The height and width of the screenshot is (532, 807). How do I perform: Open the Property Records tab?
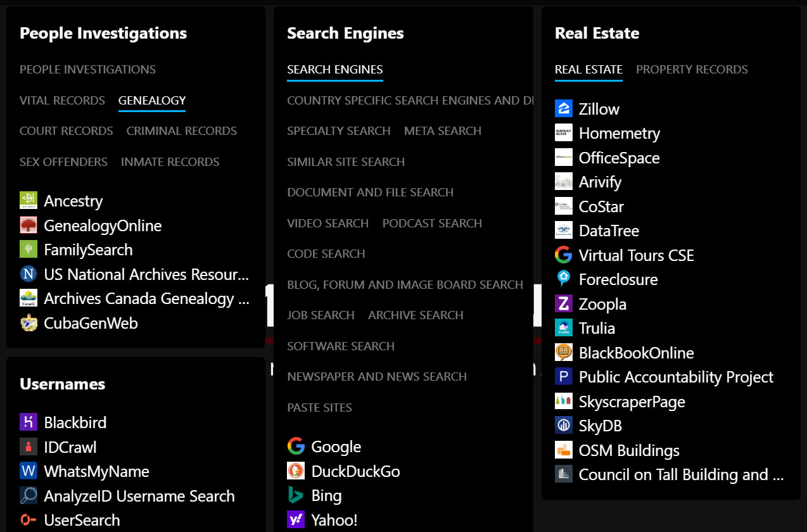(692, 70)
